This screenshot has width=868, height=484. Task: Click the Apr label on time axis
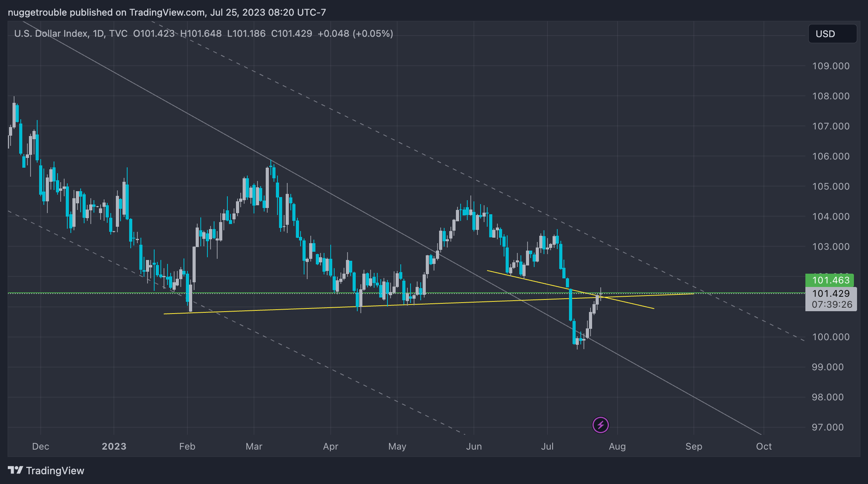[x=331, y=446]
